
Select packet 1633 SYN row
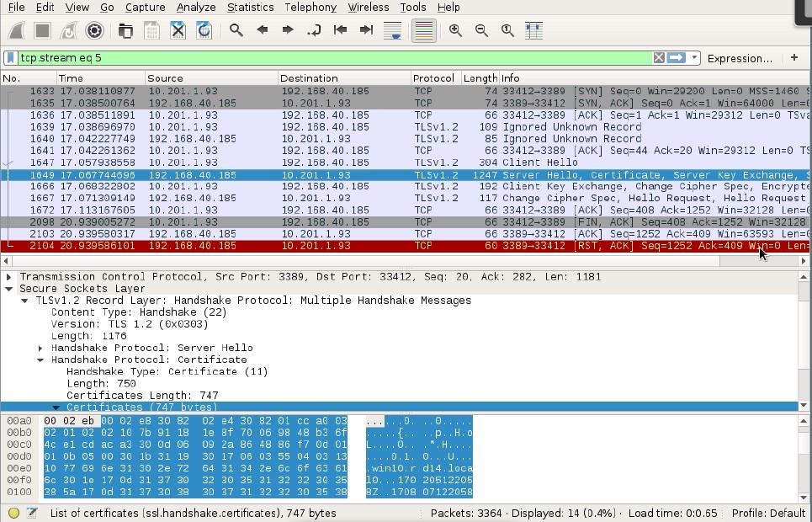(405, 91)
